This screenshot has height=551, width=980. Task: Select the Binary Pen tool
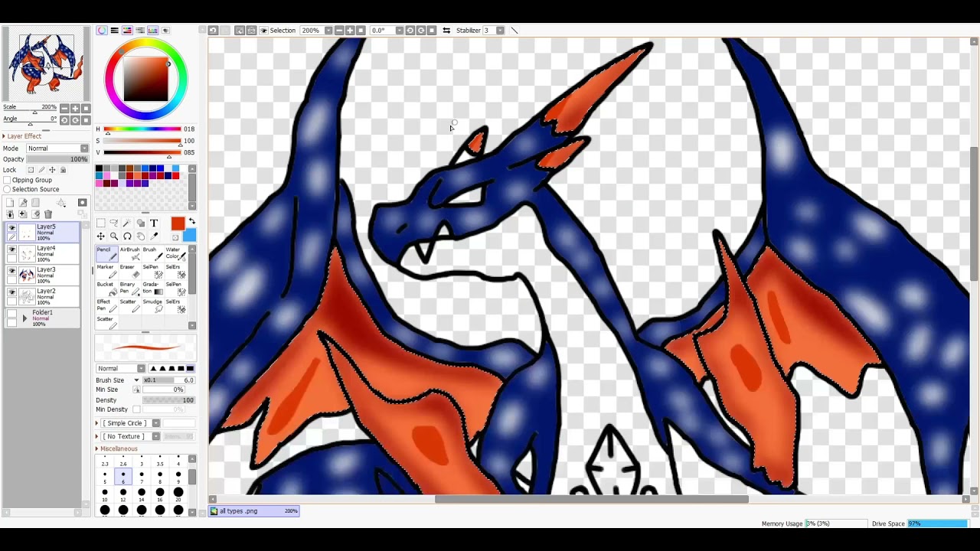point(129,289)
